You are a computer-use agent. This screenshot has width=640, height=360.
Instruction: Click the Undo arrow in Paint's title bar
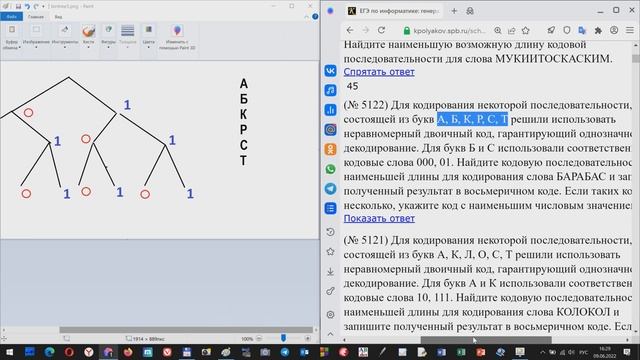click(27, 6)
